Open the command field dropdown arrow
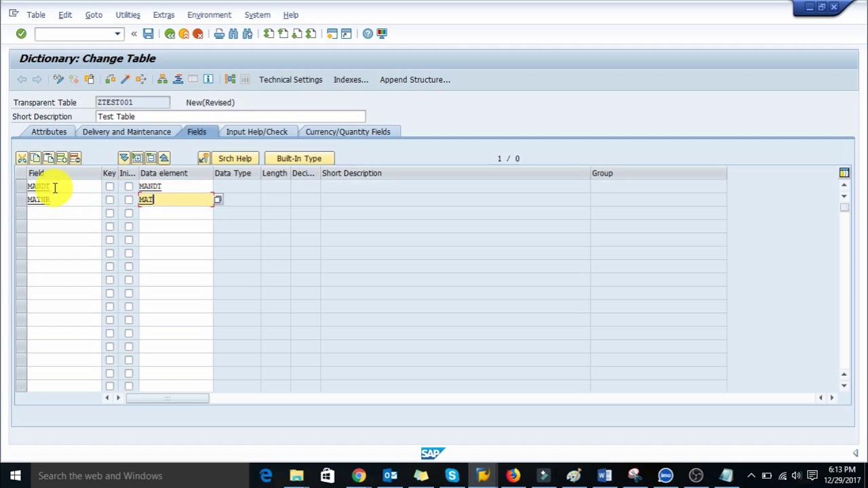 point(117,34)
